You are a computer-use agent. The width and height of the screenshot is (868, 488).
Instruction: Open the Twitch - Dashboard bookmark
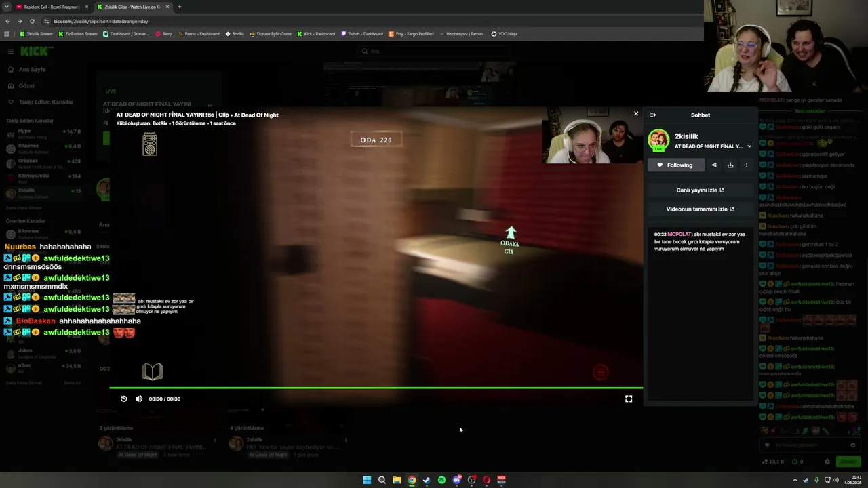click(x=363, y=34)
